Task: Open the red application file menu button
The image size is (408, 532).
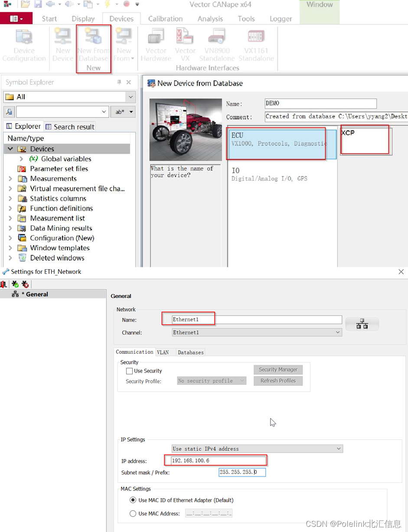Action: coord(16,19)
